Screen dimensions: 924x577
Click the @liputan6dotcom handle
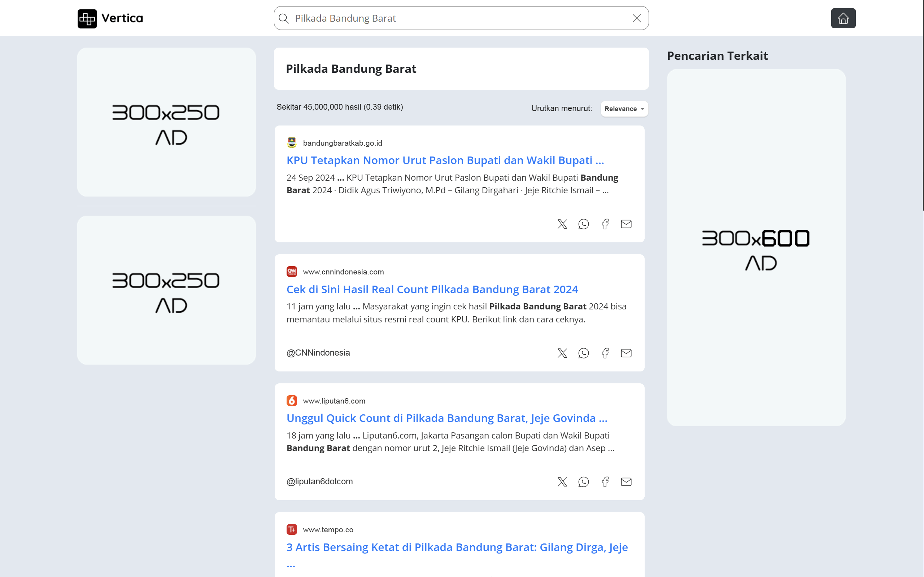tap(319, 481)
